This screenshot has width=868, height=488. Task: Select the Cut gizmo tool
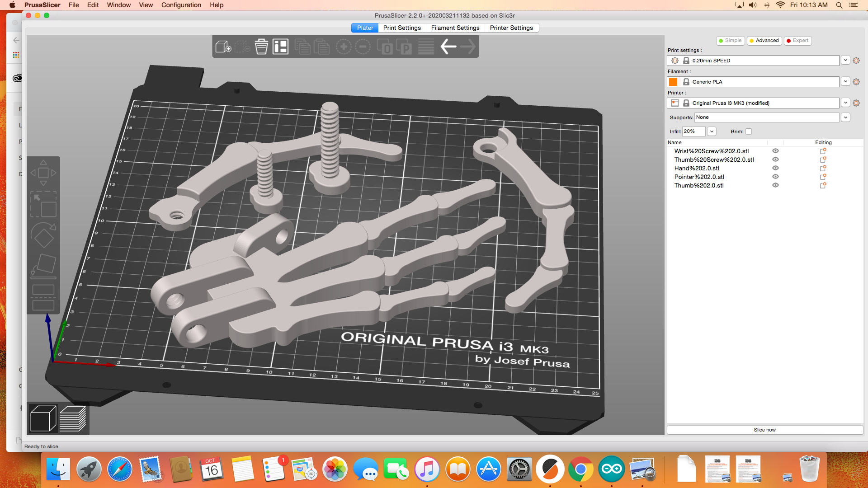(43, 297)
